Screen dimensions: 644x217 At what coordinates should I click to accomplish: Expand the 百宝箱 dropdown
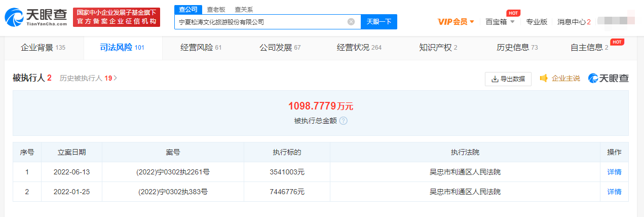coord(500,22)
